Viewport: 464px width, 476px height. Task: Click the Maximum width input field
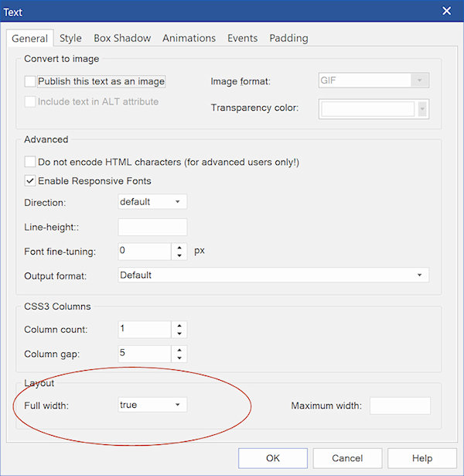tap(400, 406)
